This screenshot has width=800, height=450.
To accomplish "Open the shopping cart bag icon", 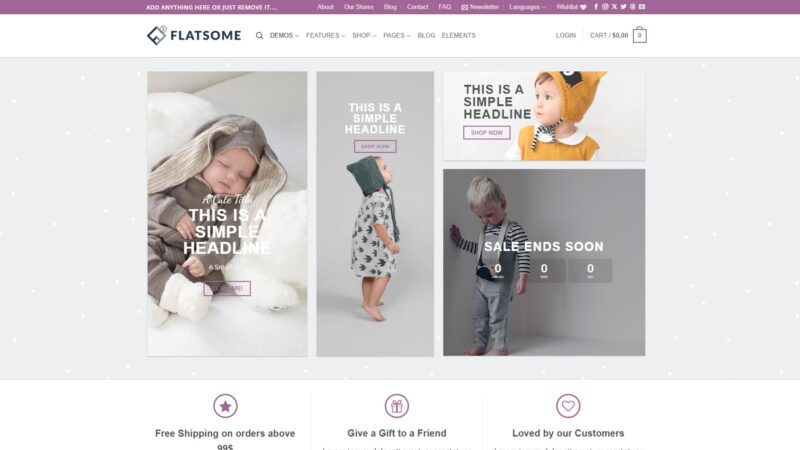I will [x=639, y=35].
